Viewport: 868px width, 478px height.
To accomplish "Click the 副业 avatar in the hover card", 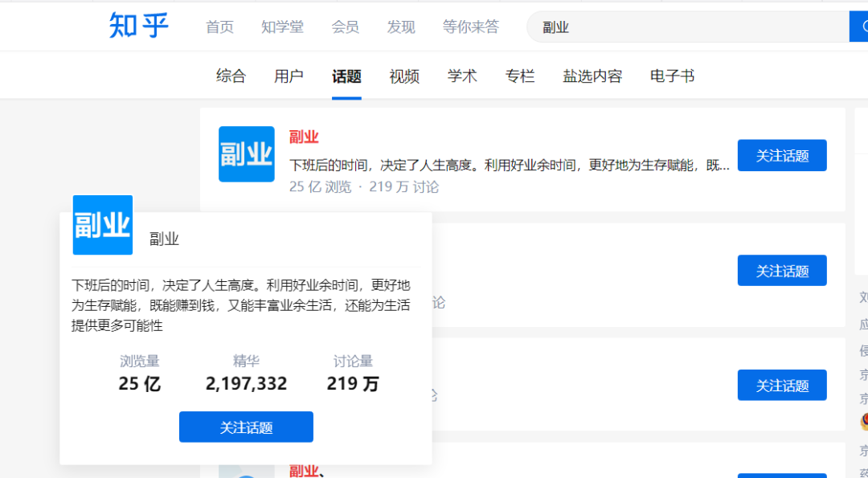I will click(102, 225).
